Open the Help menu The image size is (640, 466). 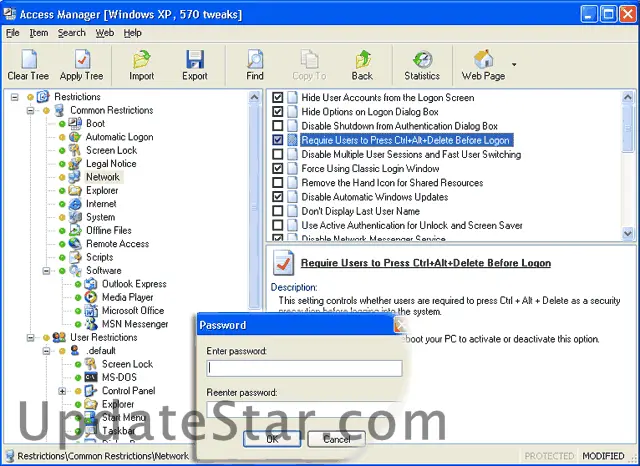click(x=133, y=33)
